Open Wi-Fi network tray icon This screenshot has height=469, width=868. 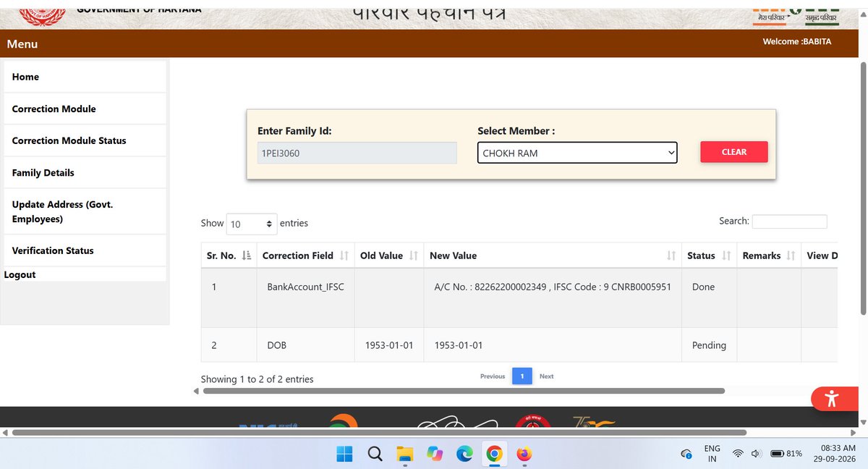click(x=738, y=454)
